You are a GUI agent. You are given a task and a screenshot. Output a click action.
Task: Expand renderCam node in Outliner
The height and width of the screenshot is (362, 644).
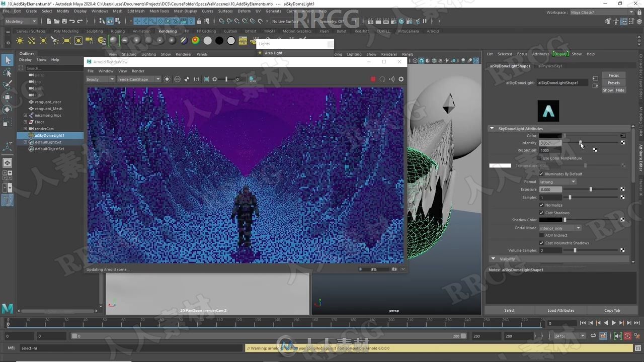[x=25, y=129]
